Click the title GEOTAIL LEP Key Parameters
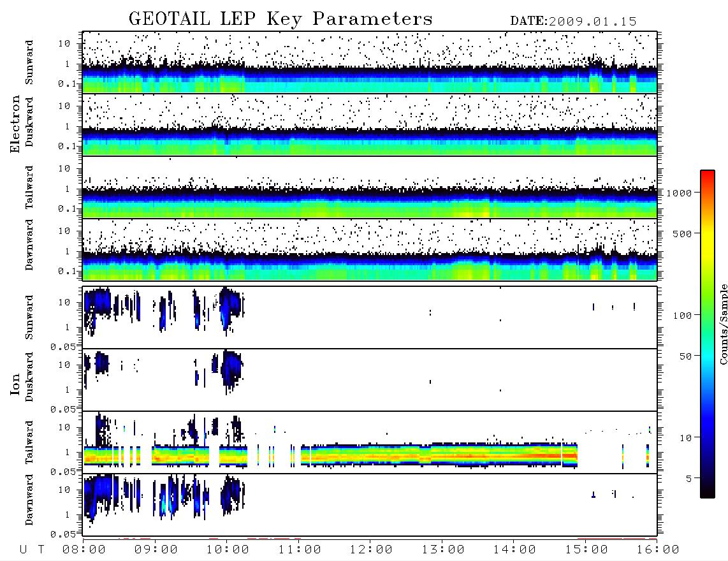Image resolution: width=728 pixels, height=561 pixels. [280, 20]
